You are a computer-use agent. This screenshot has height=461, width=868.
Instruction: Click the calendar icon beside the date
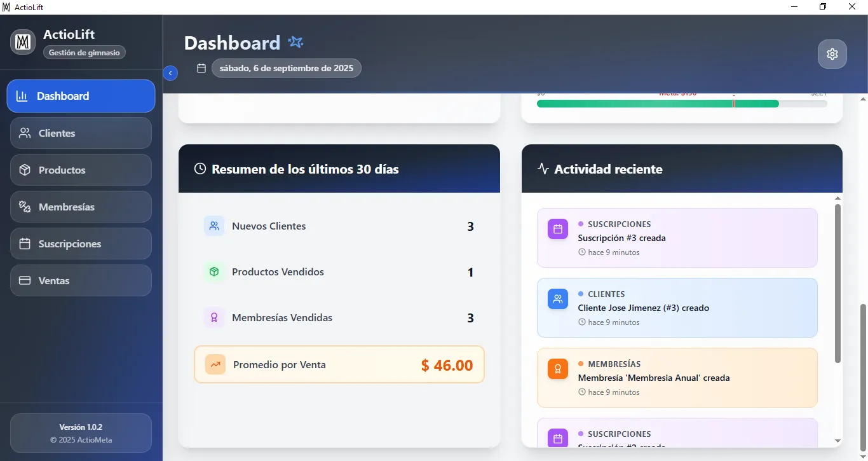coord(201,68)
